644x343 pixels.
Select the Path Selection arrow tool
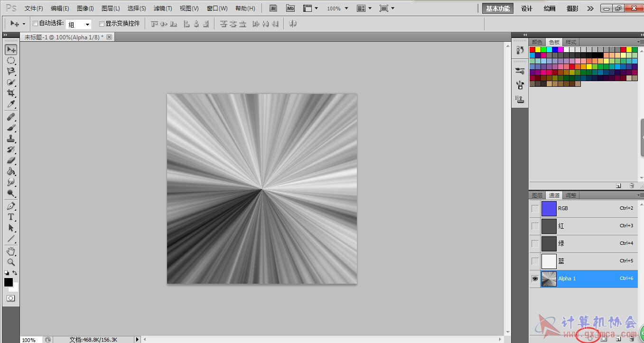[x=11, y=228]
